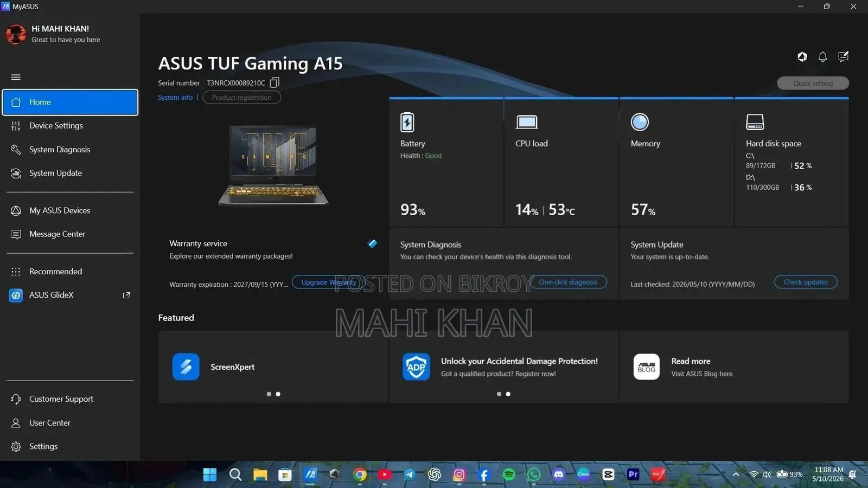Click the Memory status icon
This screenshot has width=868, height=488.
point(640,122)
